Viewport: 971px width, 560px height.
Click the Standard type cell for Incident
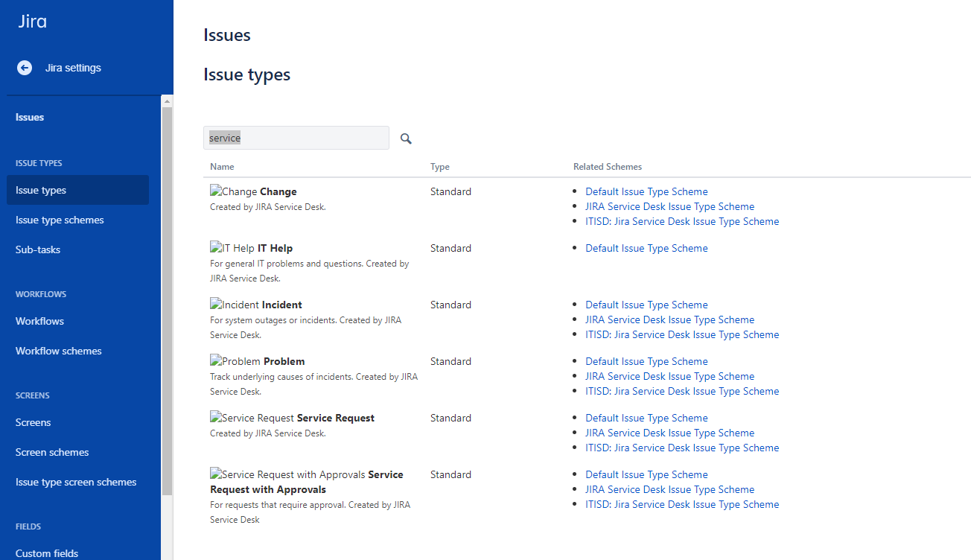451,305
